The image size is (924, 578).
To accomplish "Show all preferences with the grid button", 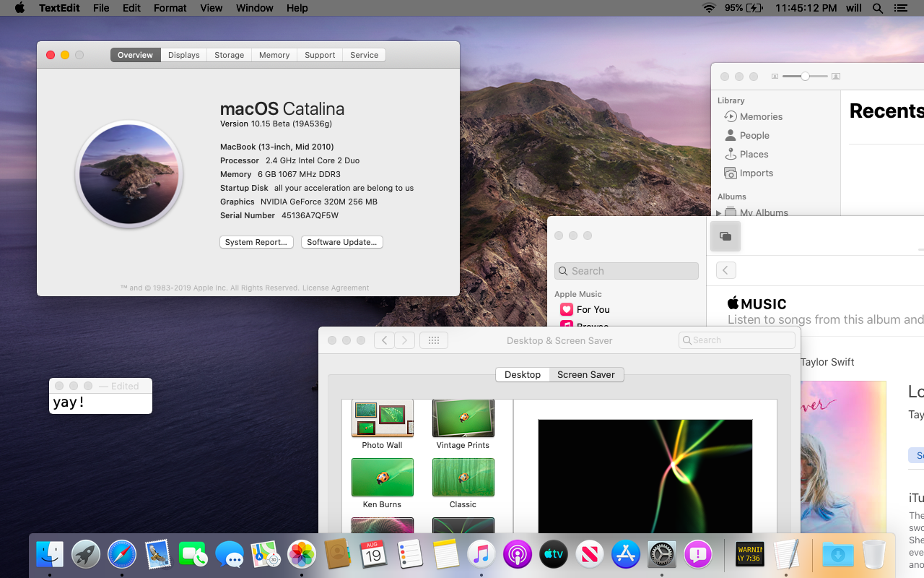I will point(434,340).
